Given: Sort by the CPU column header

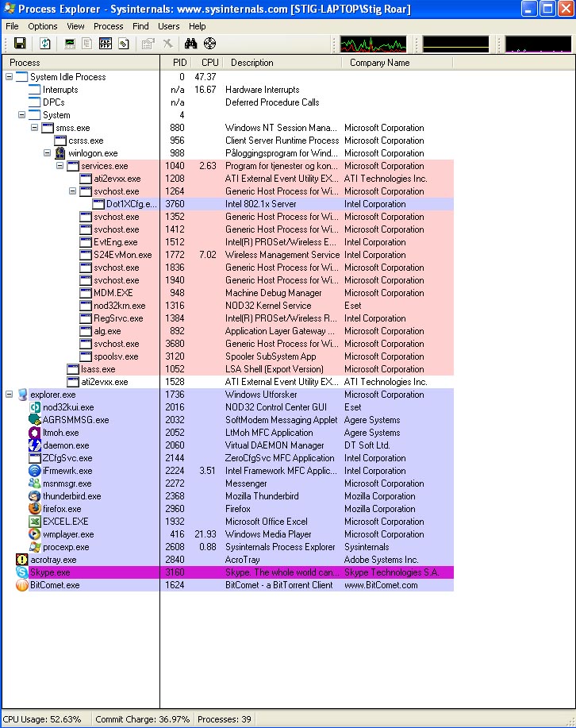Looking at the screenshot, I should click(208, 63).
